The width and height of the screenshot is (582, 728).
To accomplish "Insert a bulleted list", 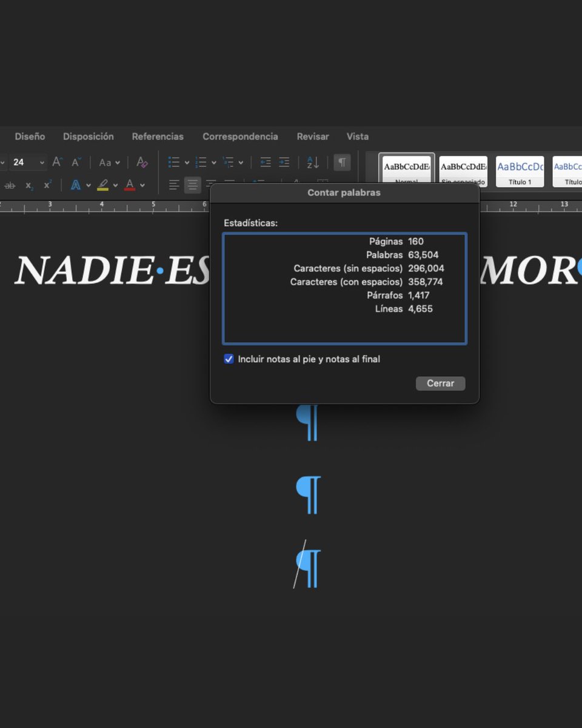I will (174, 162).
